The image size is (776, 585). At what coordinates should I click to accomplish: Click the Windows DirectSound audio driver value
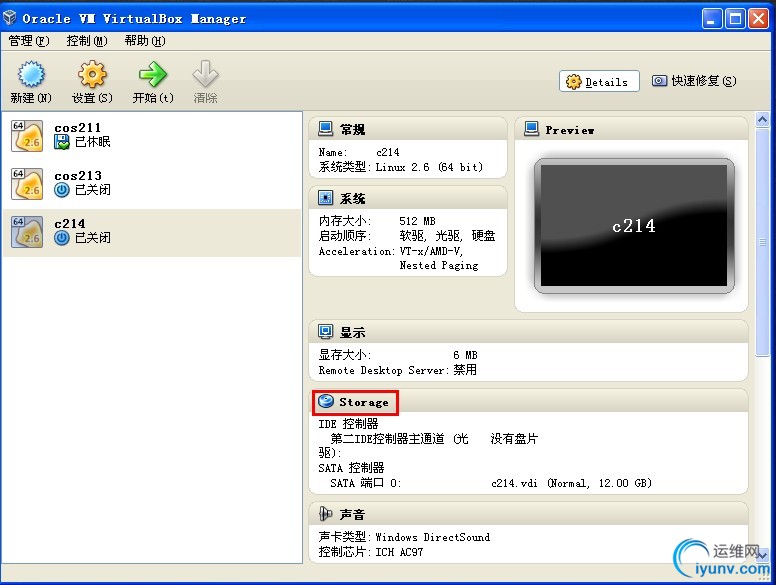433,537
